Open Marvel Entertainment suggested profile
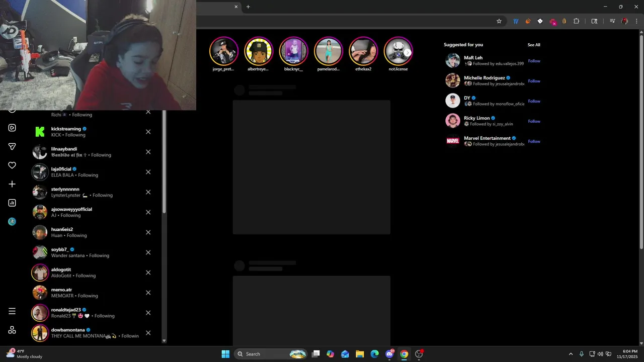The image size is (644, 362). tap(487, 138)
